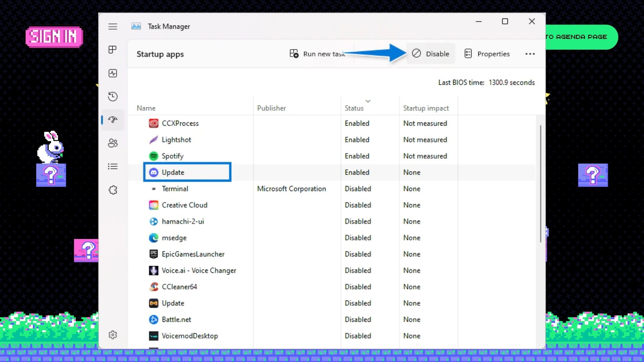
Task: Click the VoicemodDesktop icon
Action: pos(154,336)
